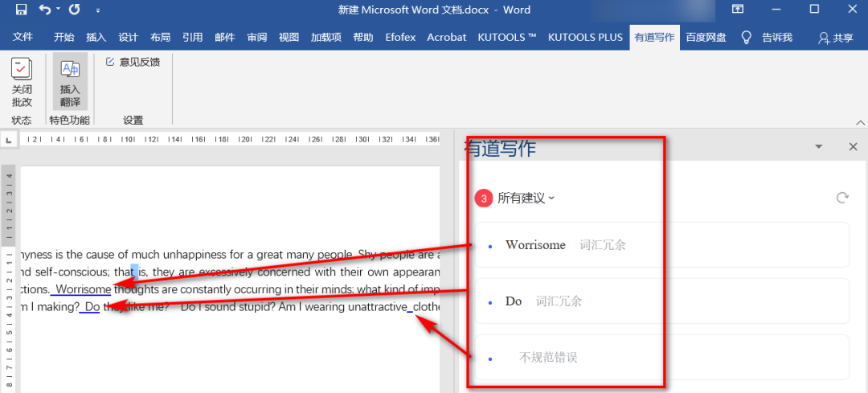Click the 共享 share button
Image resolution: width=868 pixels, height=393 pixels.
pos(836,38)
